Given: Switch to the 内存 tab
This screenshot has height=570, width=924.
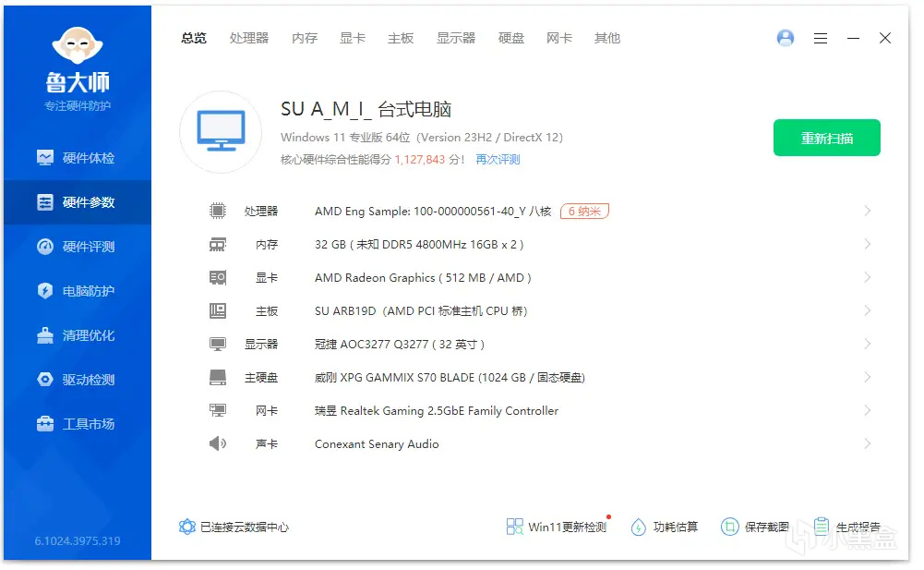Looking at the screenshot, I should click(305, 39).
